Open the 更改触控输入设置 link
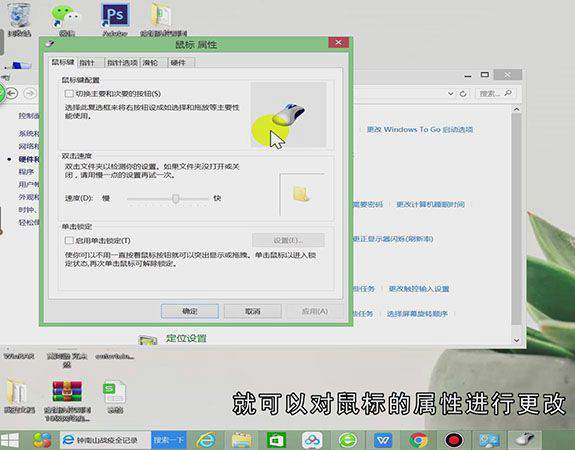Image resolution: width=575 pixels, height=450 pixels. click(x=419, y=289)
